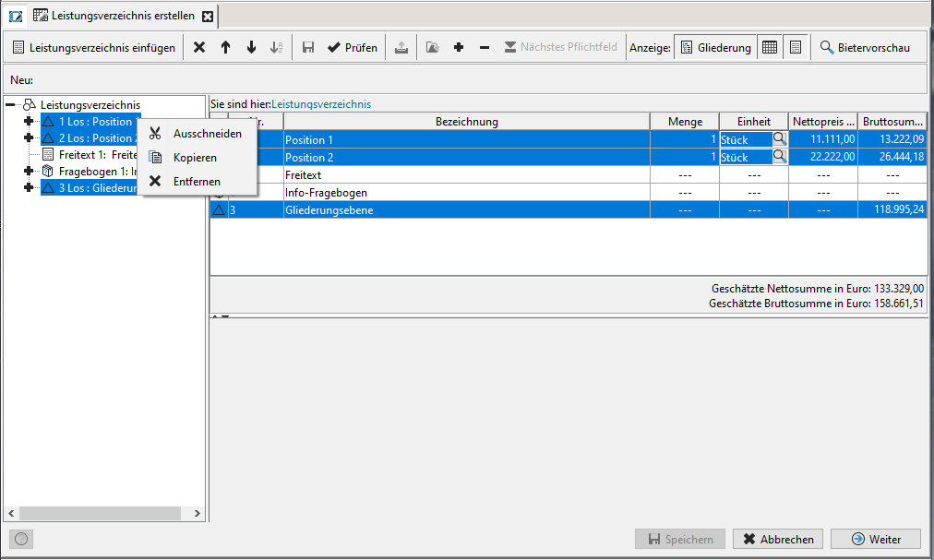This screenshot has height=560, width=934.
Task: Select the 'Info-Fragebogen' row in the table
Action: (x=569, y=193)
